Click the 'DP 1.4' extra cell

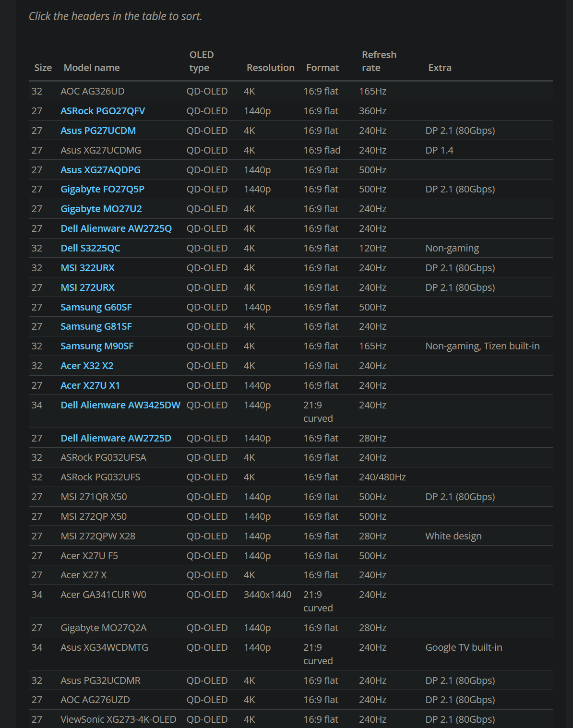(x=439, y=150)
